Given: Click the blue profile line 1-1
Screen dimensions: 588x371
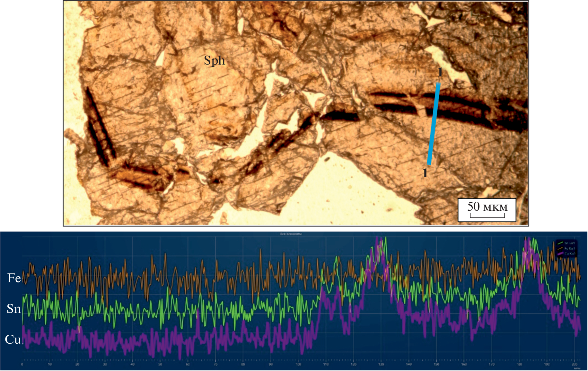Looking at the screenshot, I should 434,124.
